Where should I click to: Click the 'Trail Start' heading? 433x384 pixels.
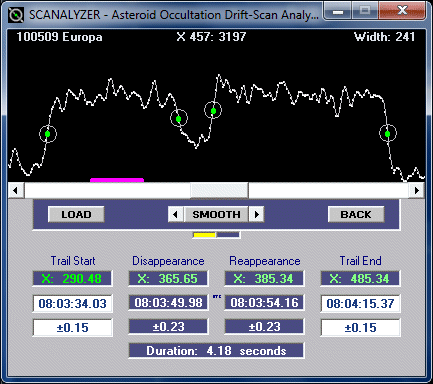(x=73, y=261)
